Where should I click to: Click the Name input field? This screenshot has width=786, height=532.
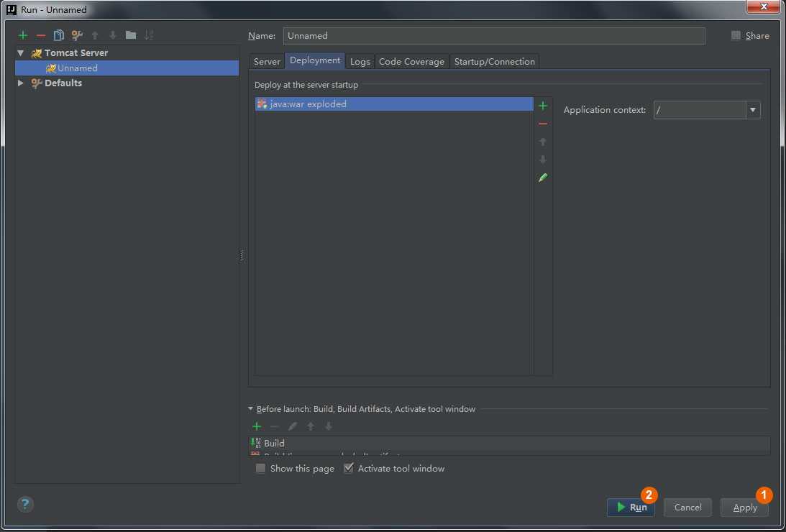pos(494,35)
